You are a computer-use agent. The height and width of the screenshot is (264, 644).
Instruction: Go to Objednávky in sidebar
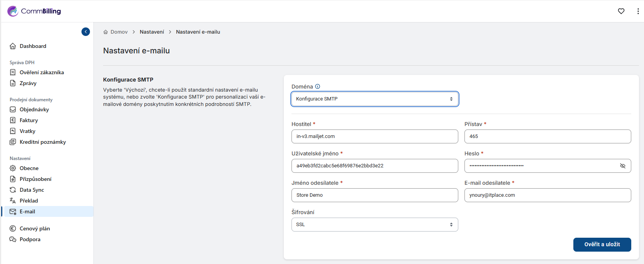[34, 109]
